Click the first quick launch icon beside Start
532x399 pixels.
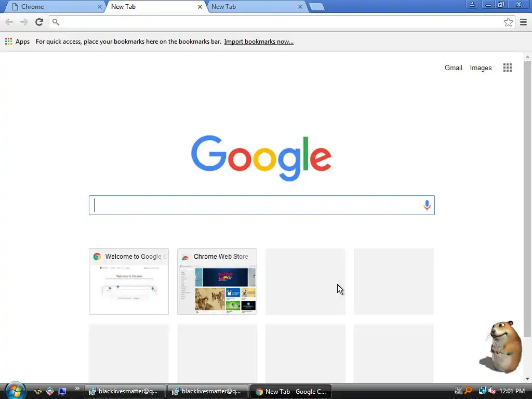[x=37, y=391]
